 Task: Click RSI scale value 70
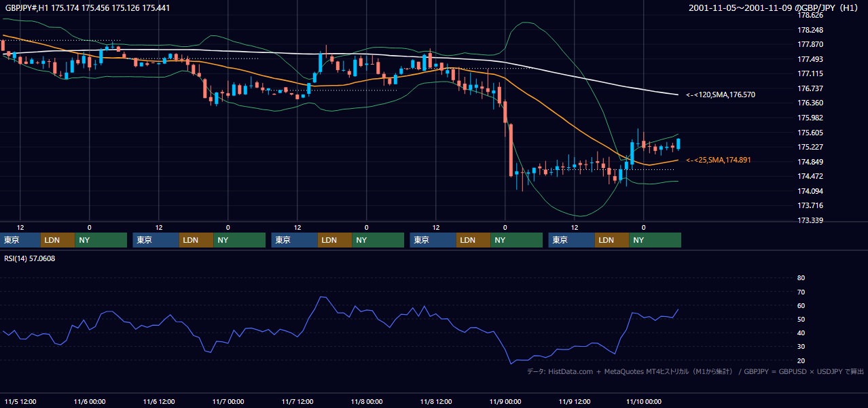pos(801,292)
